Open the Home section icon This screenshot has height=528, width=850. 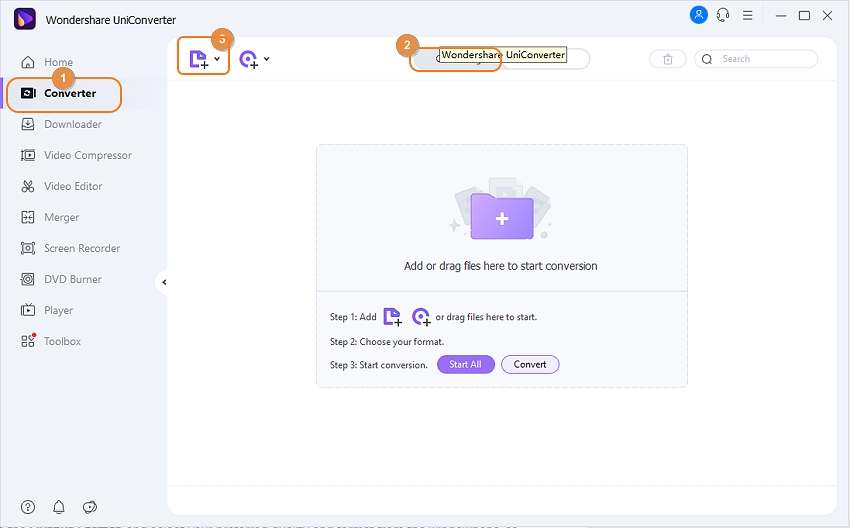pyautogui.click(x=28, y=62)
